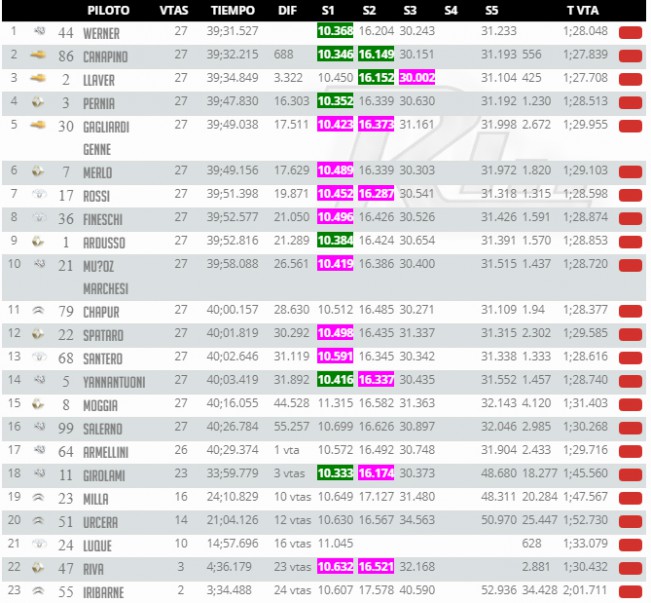Image resolution: width=651 pixels, height=603 pixels.
Task: Click the Chevrolet logo in LLAVER's row
Action: pos(38,78)
